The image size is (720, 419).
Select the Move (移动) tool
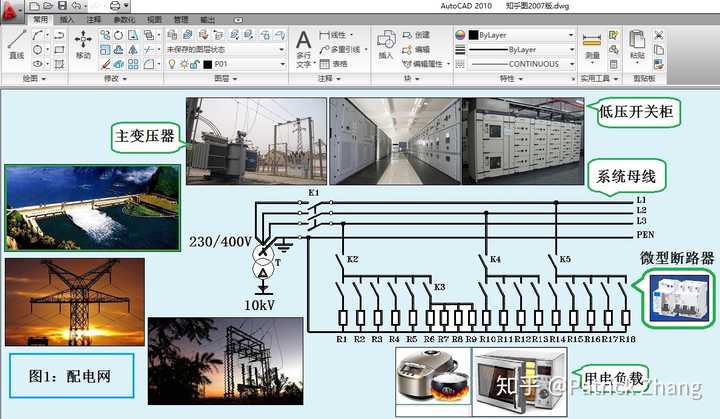click(x=83, y=45)
